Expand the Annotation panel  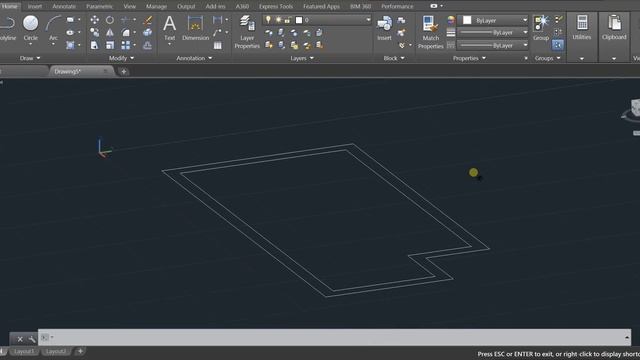(x=194, y=58)
